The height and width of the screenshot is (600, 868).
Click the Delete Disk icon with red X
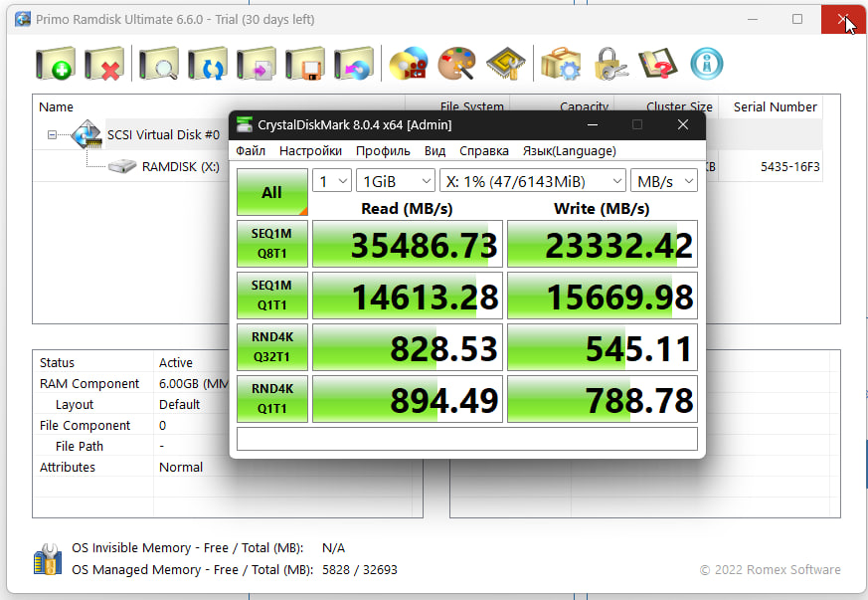[104, 63]
